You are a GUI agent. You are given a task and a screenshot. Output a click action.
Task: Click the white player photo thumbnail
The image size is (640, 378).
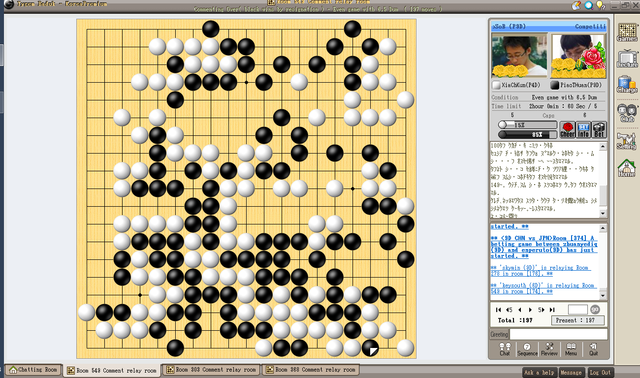tap(519, 56)
